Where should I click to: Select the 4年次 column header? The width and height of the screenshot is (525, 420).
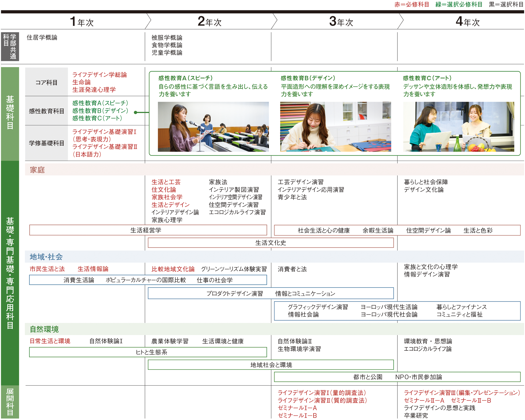click(x=467, y=22)
